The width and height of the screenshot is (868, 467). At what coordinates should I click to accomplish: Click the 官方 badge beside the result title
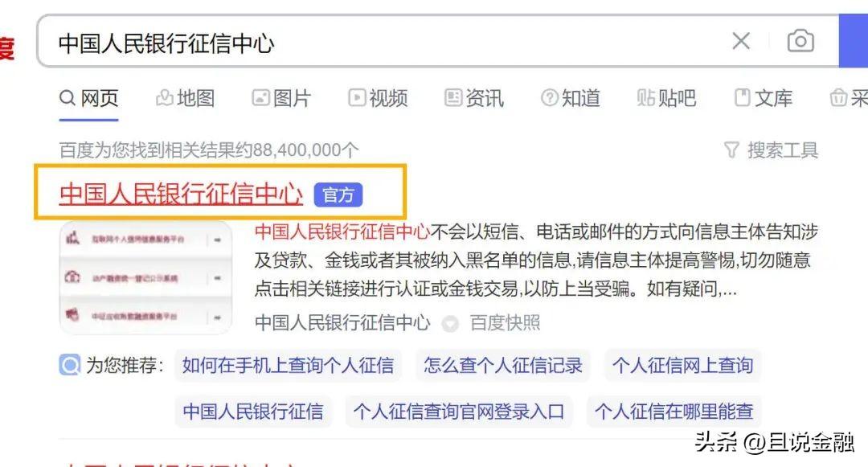(338, 195)
